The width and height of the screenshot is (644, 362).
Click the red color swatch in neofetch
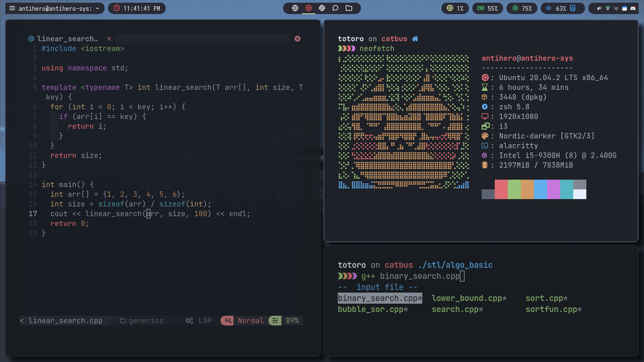pos(501,189)
